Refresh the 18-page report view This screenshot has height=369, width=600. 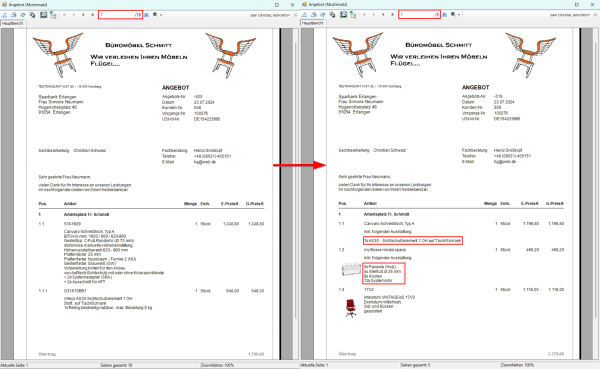[23, 15]
